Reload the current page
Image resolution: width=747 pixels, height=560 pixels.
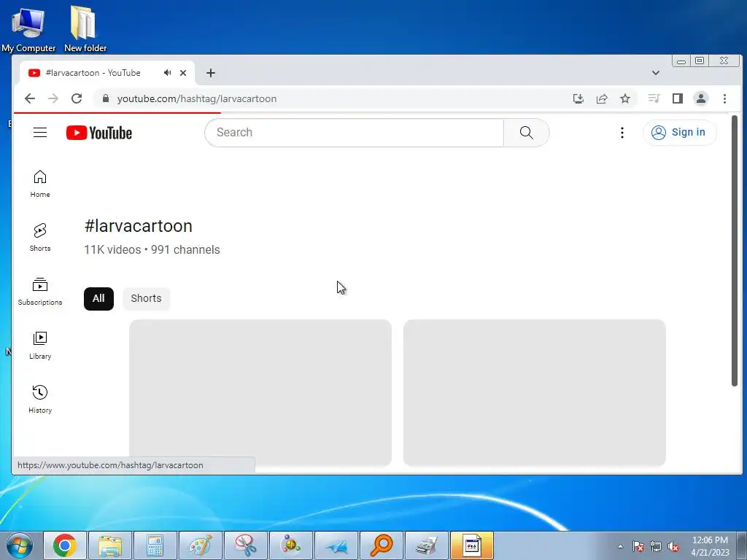tap(77, 98)
